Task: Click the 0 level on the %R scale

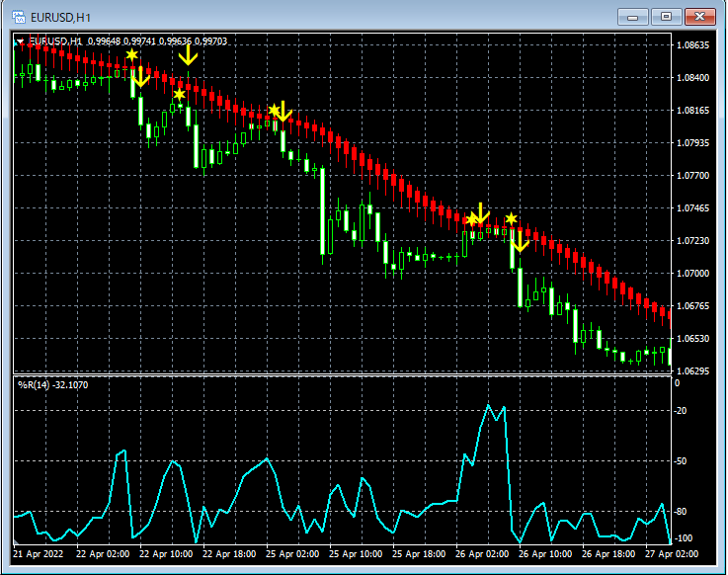Action: point(678,383)
